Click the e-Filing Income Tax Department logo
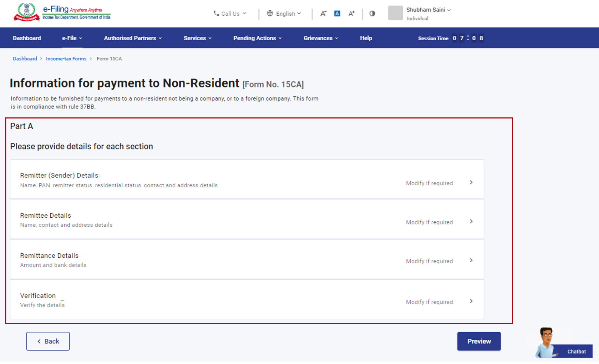Image resolution: width=599 pixels, height=364 pixels. click(62, 12)
